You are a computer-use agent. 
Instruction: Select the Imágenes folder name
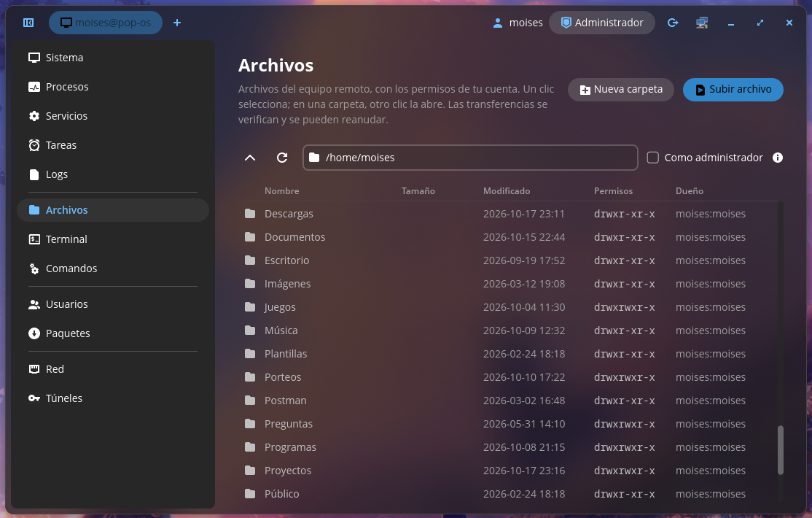[x=287, y=284]
